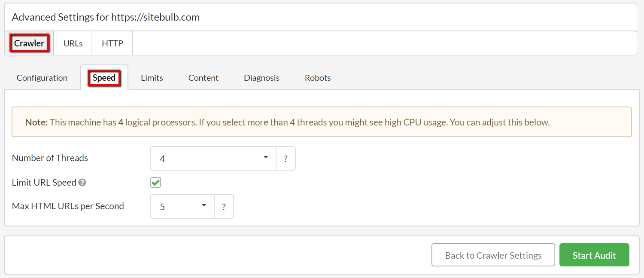Click the Advanced Settings title heading
644x278 pixels.
106,17
